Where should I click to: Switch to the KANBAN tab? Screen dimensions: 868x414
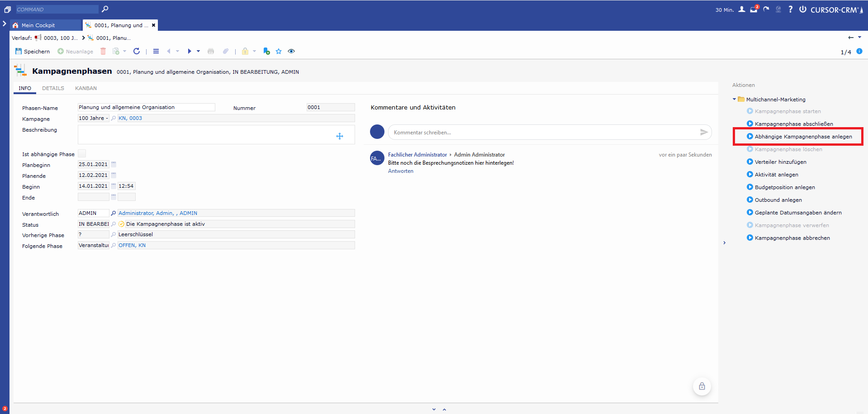coord(86,88)
